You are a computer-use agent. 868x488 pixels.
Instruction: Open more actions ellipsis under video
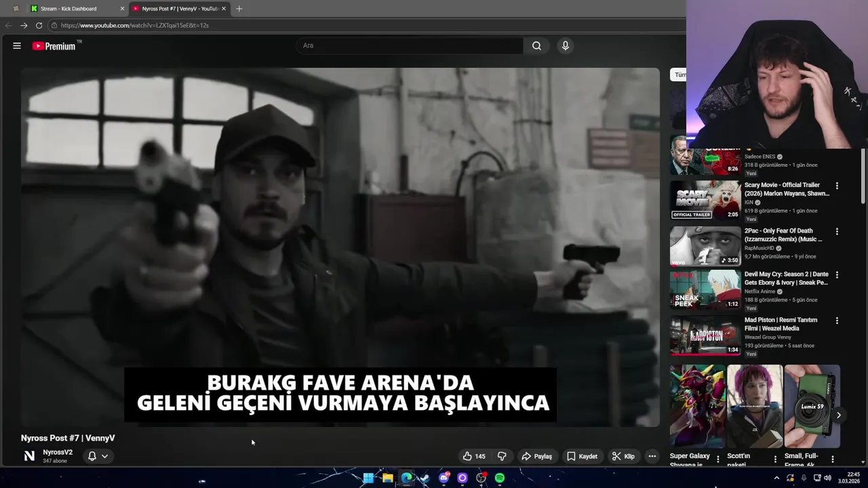tap(652, 456)
